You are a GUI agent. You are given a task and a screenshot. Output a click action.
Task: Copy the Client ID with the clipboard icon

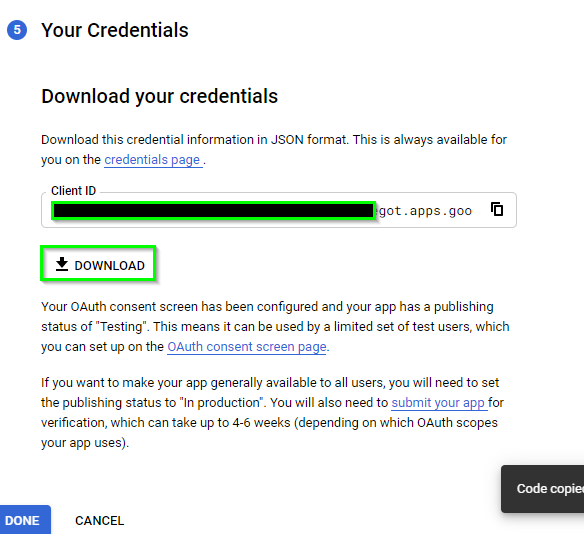[x=497, y=209]
